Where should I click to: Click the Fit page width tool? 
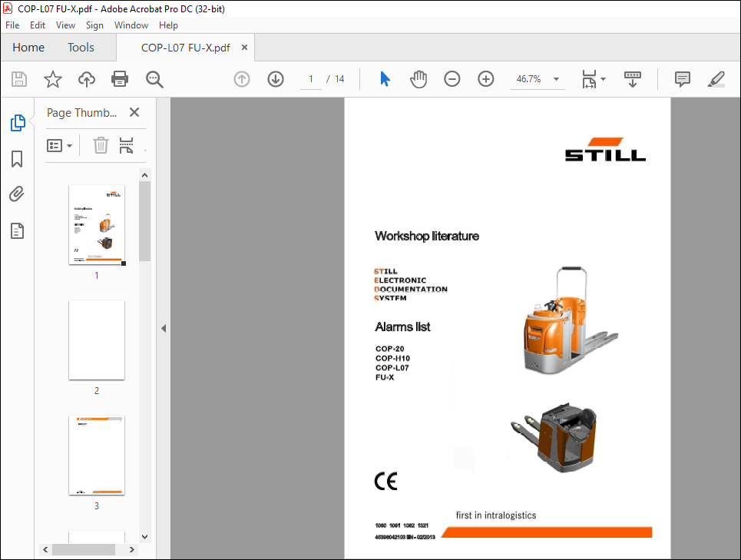click(589, 79)
